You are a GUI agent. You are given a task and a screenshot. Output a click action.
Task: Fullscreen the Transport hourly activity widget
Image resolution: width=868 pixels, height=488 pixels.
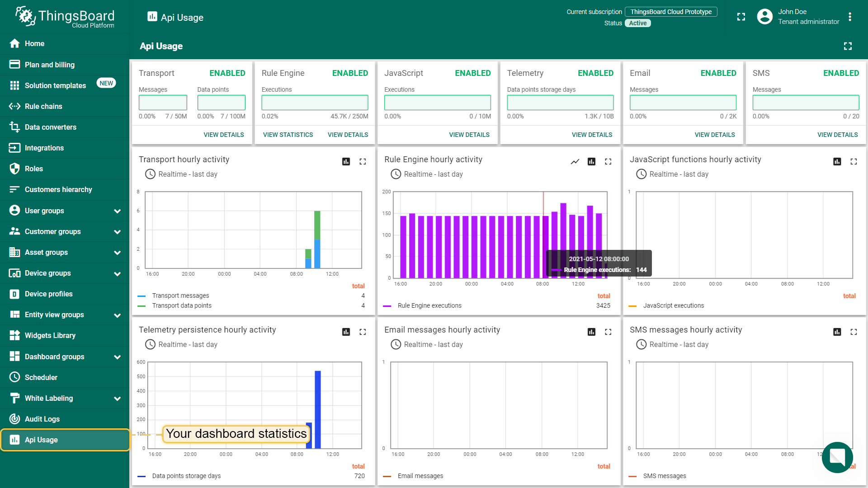tap(363, 161)
